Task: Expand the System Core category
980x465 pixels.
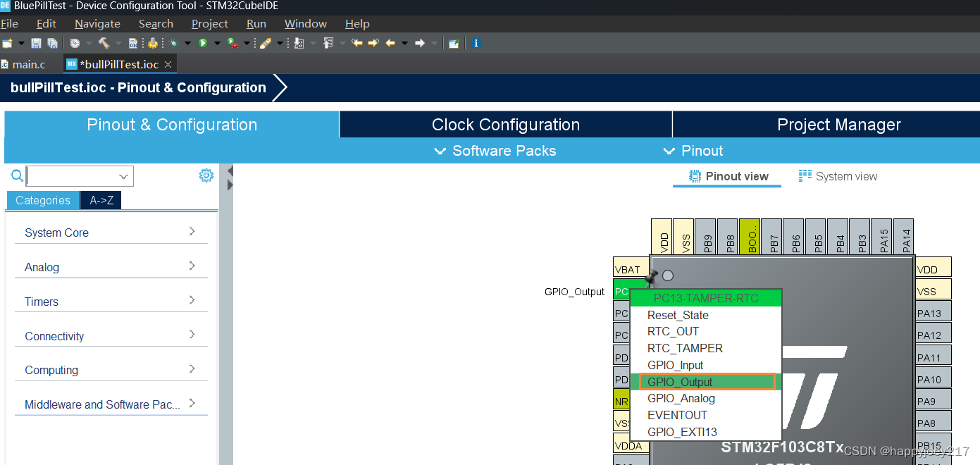Action: (x=111, y=232)
